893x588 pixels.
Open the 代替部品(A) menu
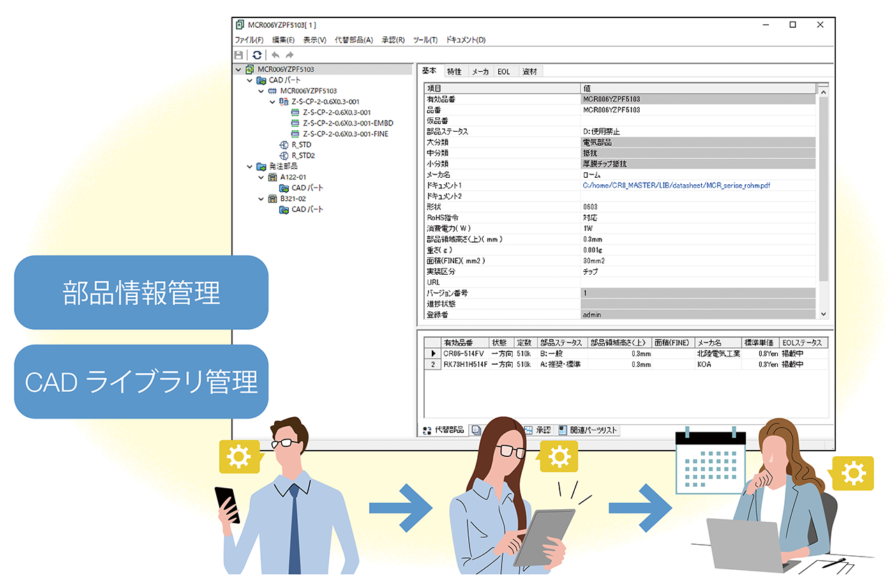(353, 40)
